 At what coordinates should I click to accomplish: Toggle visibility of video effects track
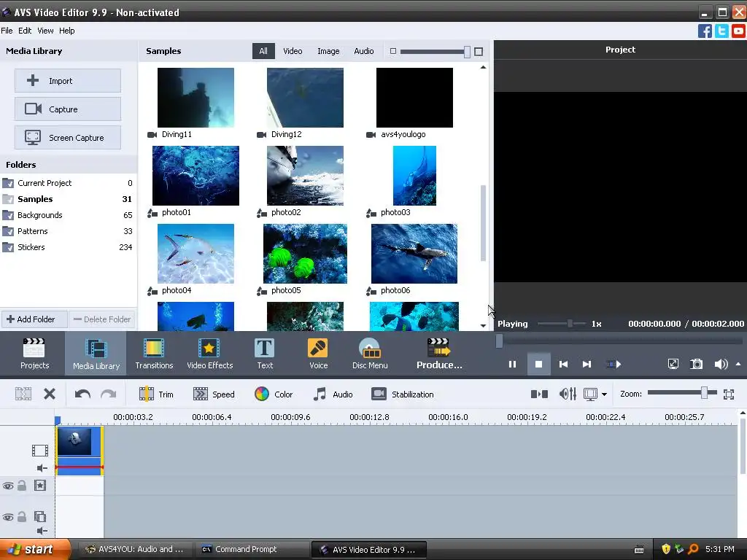(7, 486)
